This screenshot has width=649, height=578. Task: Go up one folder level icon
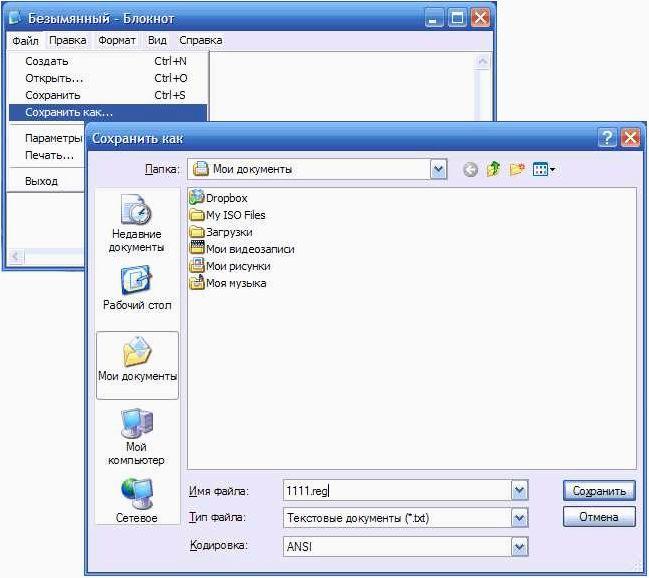[493, 169]
